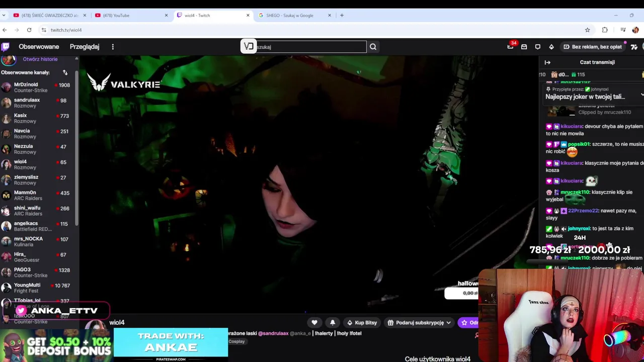
Task: View site information icon in address bar
Action: click(x=44, y=30)
